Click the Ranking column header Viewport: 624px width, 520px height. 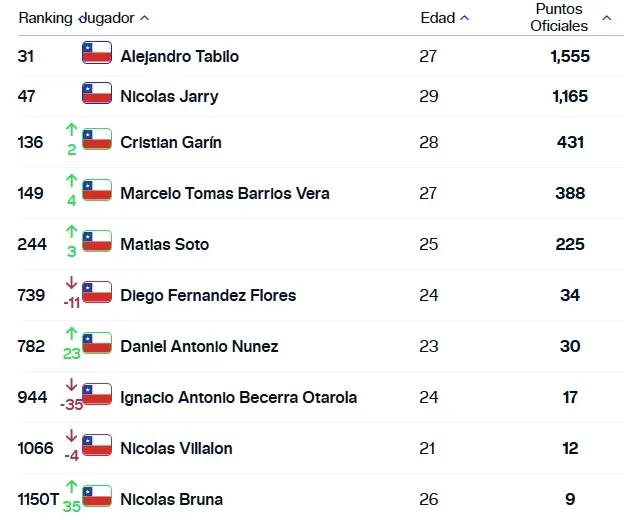pos(45,18)
